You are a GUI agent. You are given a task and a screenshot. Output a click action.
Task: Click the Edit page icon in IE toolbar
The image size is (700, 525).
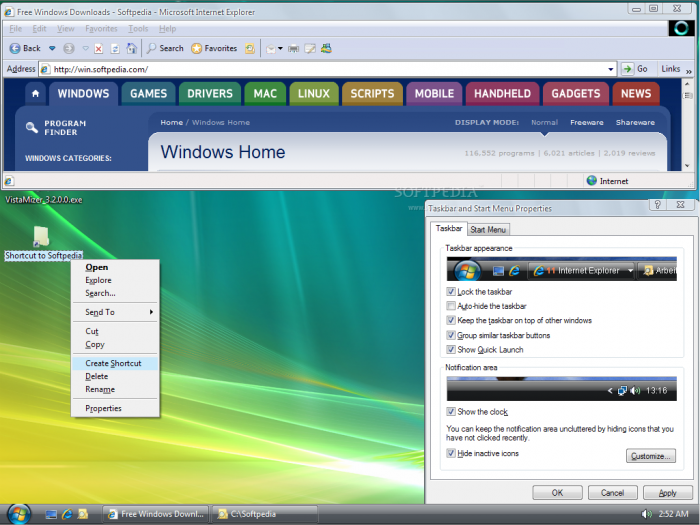310,48
